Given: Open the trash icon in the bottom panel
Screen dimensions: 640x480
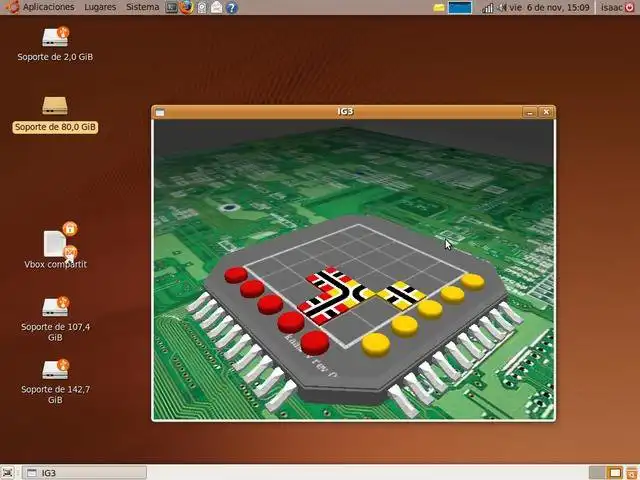Looking at the screenshot, I should click(x=632, y=473).
